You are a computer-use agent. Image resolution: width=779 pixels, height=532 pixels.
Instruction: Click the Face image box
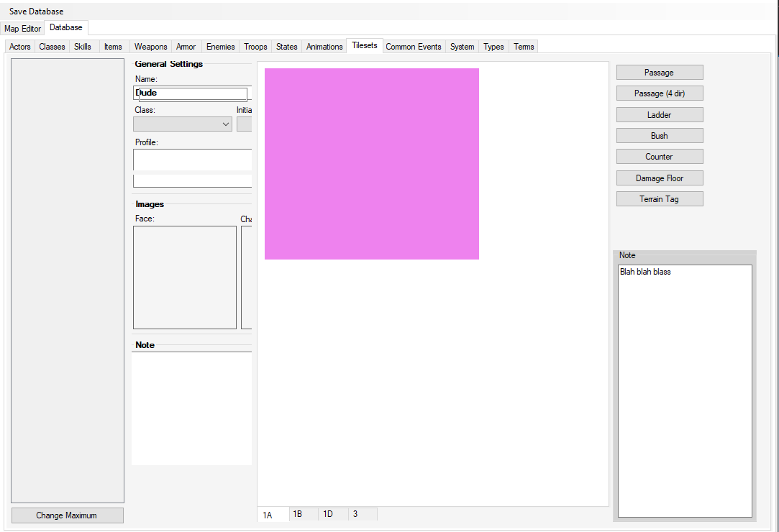coord(185,278)
